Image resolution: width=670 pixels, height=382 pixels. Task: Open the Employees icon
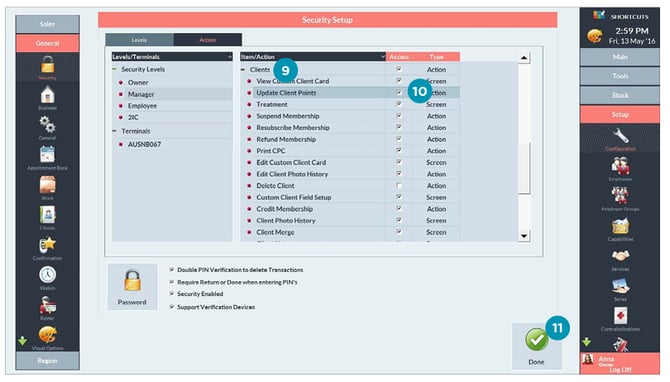[620, 166]
